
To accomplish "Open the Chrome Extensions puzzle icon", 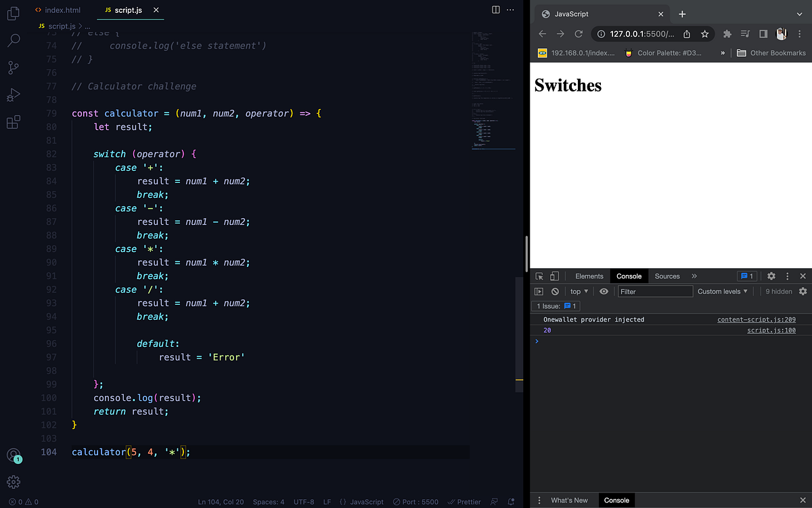I will [727, 34].
